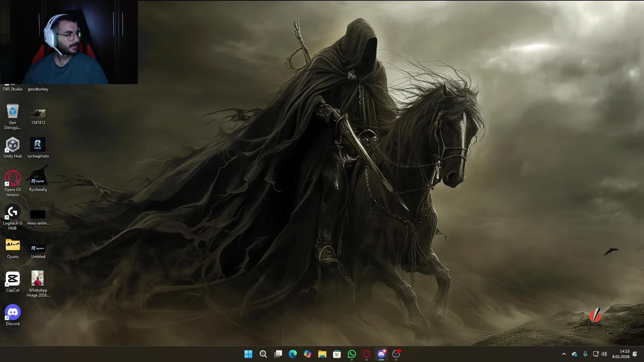This screenshot has height=362, width=644.
Task: Click the microphone tray icon
Action: coord(585,354)
